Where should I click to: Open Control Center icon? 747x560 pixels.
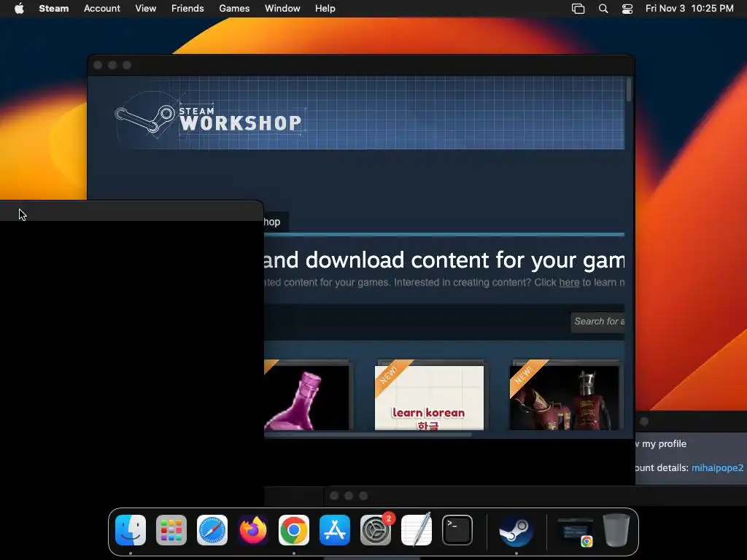click(x=627, y=8)
